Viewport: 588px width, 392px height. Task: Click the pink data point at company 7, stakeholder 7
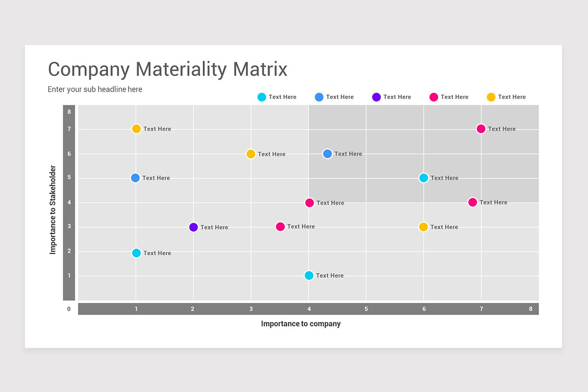click(x=481, y=129)
